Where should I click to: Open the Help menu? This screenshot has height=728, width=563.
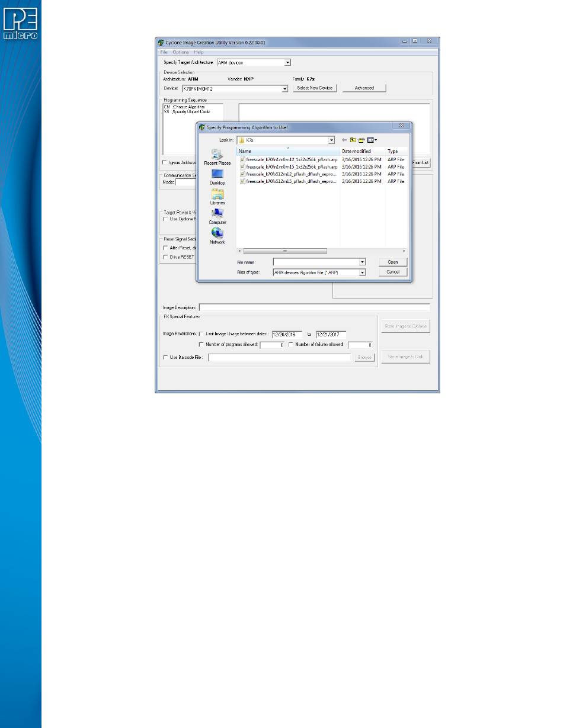(199, 53)
